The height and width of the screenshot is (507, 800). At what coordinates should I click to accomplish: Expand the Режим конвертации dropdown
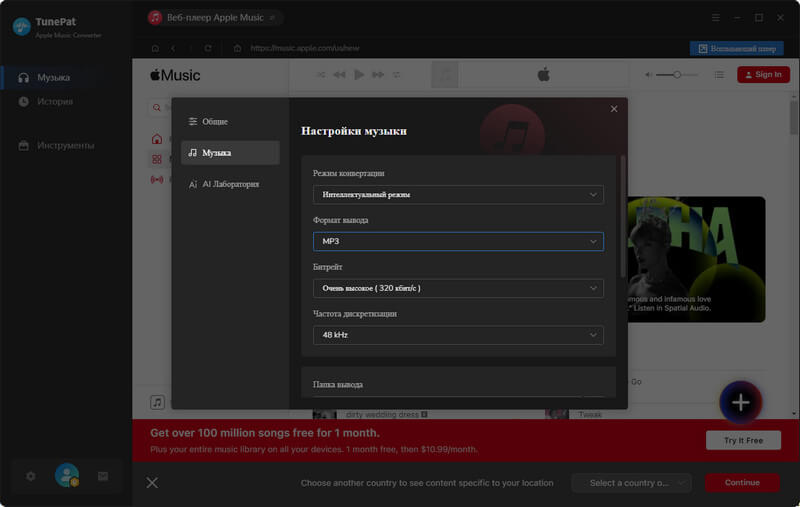point(458,195)
